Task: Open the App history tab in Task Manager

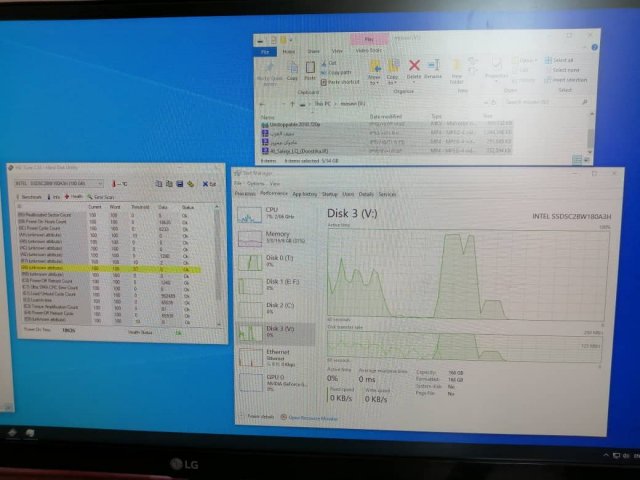Action: tap(304, 194)
